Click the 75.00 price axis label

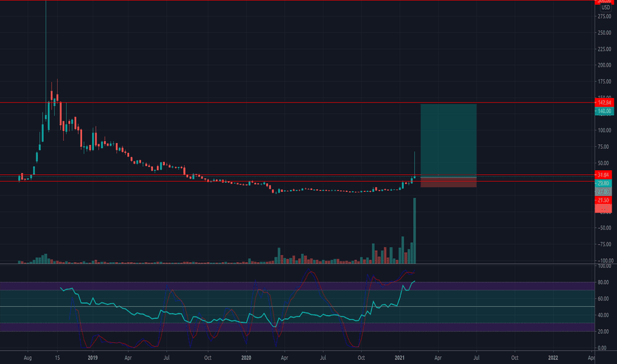pyautogui.click(x=604, y=147)
